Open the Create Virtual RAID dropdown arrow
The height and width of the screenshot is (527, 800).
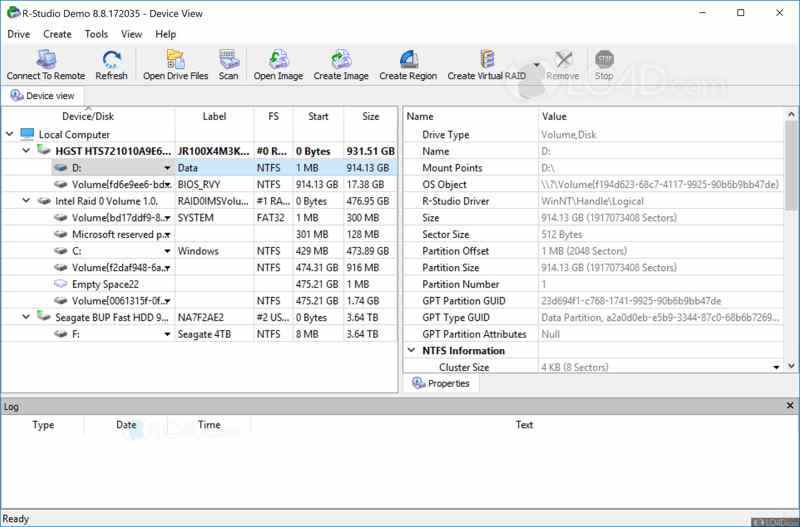pyautogui.click(x=537, y=65)
